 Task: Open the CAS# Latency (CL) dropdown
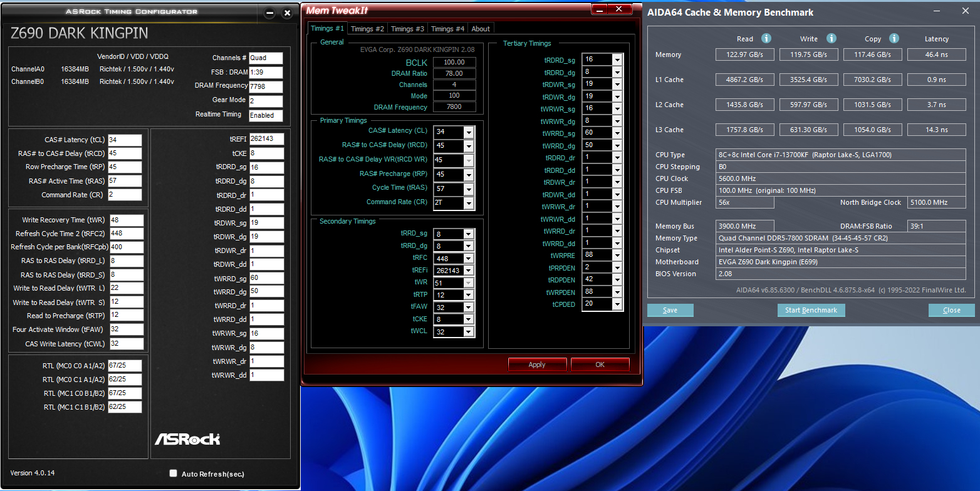click(x=469, y=132)
